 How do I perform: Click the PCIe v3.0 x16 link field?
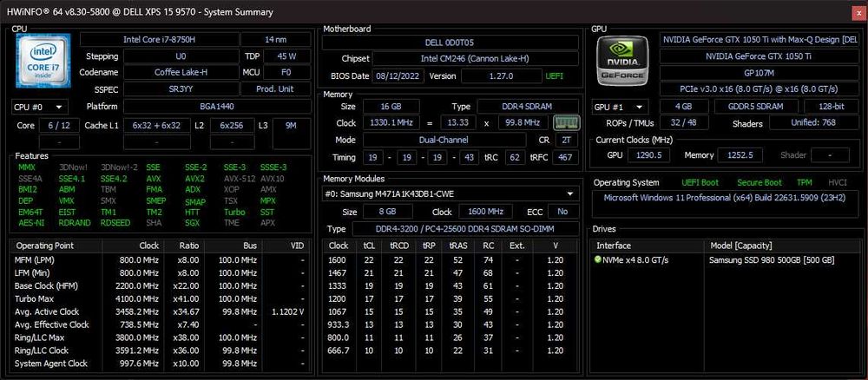point(759,89)
